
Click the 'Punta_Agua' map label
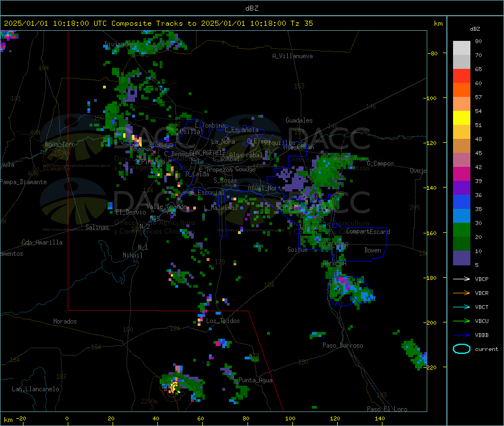tap(255, 380)
